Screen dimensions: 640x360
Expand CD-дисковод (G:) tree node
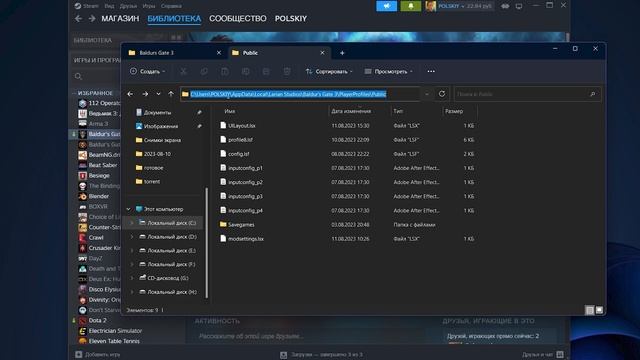click(x=131, y=278)
